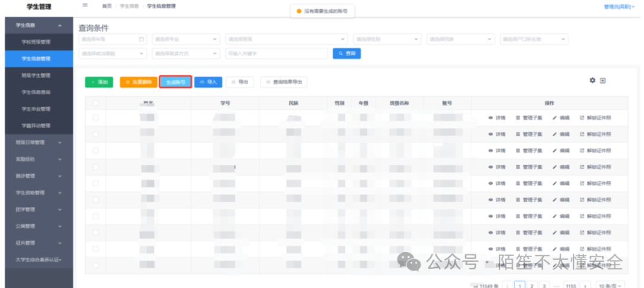Collapse the sidebar with the hamburger icon
The height and width of the screenshot is (288, 644).
click(x=85, y=5)
